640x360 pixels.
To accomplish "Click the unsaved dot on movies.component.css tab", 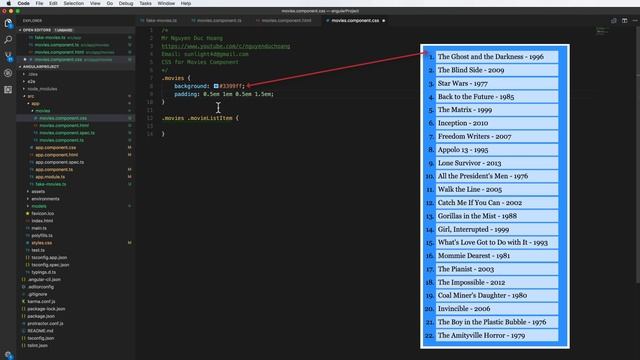I will coord(384,20).
